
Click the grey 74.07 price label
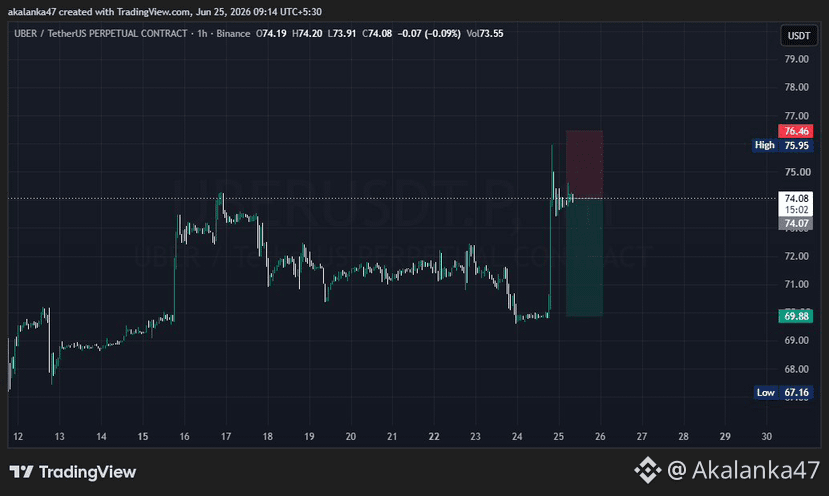point(796,223)
